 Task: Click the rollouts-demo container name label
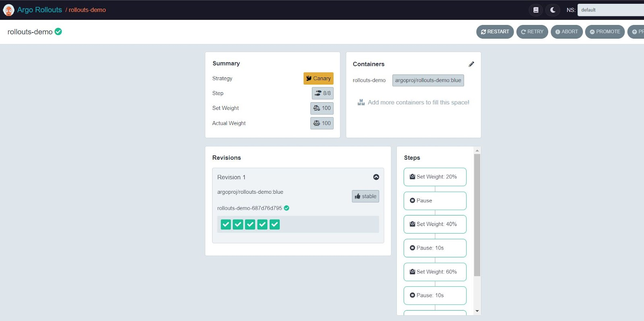[x=369, y=81]
